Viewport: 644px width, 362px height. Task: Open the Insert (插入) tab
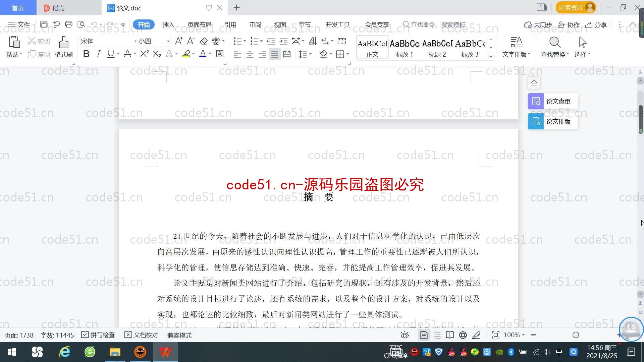click(168, 24)
